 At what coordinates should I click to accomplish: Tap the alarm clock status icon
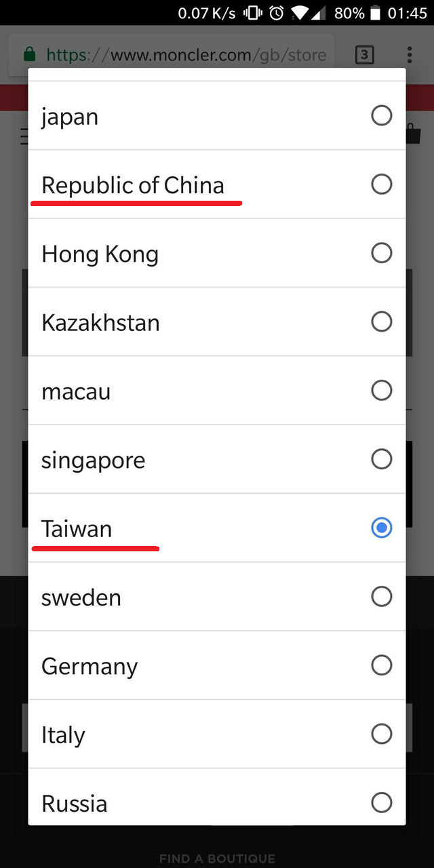pos(276,13)
